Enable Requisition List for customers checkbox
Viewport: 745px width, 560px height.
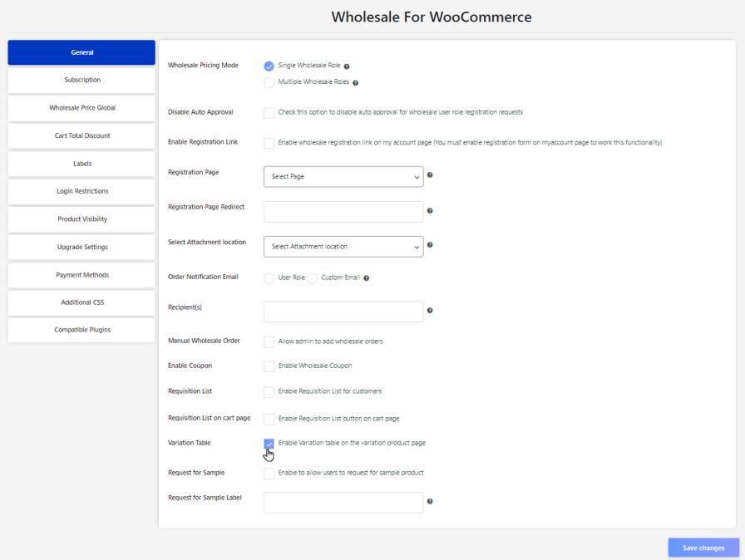coord(269,391)
